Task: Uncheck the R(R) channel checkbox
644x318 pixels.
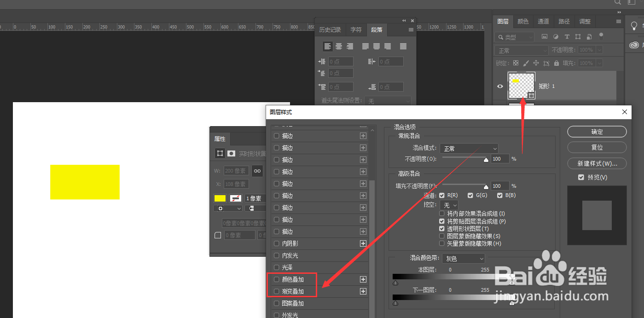Action: point(442,195)
